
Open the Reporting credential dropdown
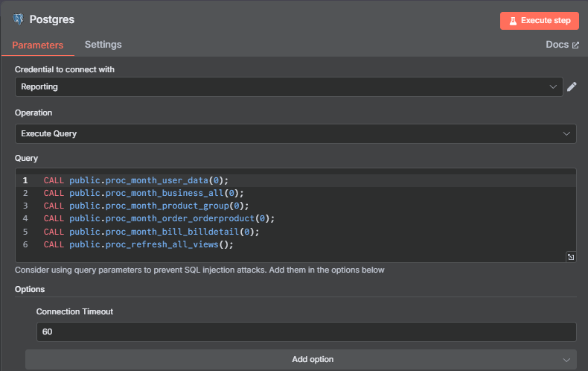[x=289, y=86]
